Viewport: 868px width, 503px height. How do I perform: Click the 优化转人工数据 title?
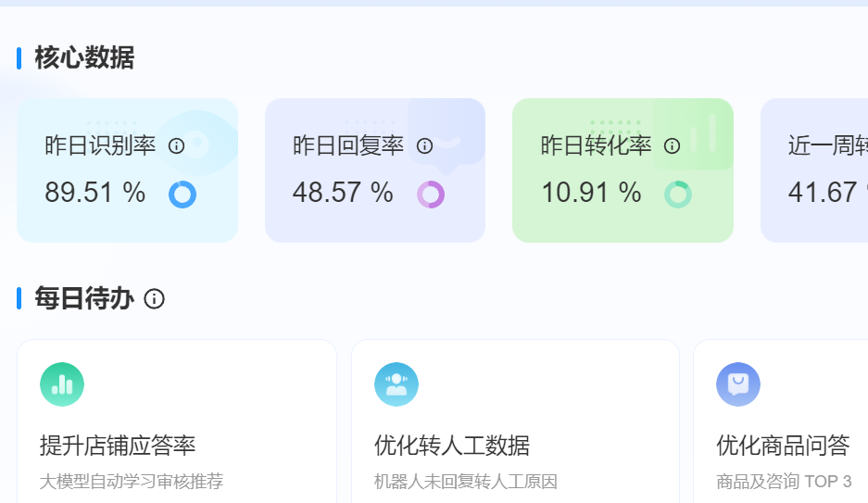[x=452, y=446]
